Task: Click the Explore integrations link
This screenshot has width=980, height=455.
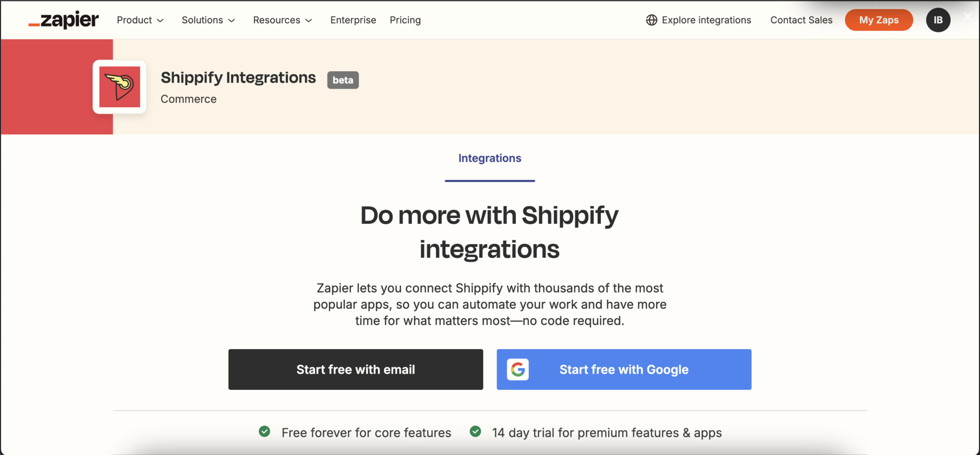Action: [706, 20]
